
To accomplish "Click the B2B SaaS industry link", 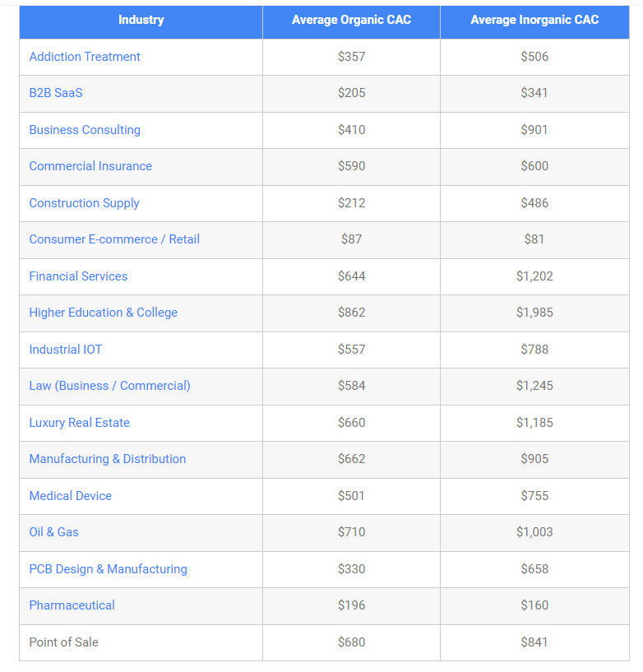I will [56, 93].
